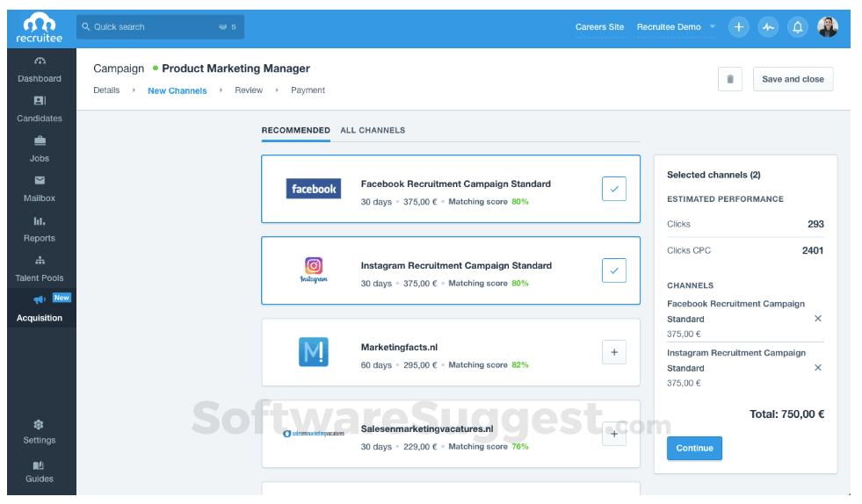This screenshot has height=504, width=862.
Task: Select New Channels step
Action: coord(177,90)
